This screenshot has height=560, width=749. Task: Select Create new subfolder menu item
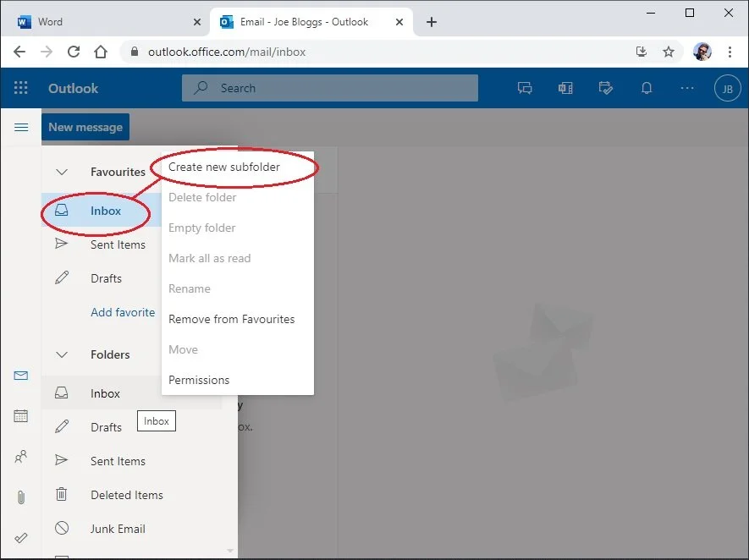click(x=238, y=167)
